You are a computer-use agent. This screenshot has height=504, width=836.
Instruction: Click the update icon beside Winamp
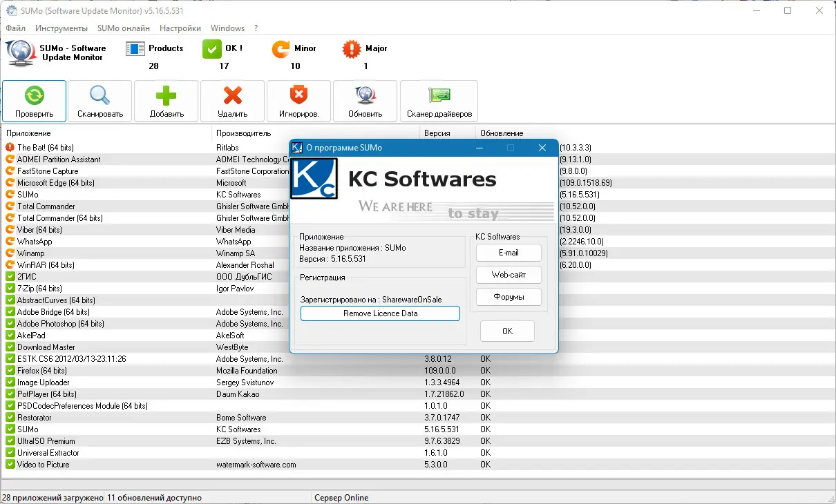(x=10, y=253)
